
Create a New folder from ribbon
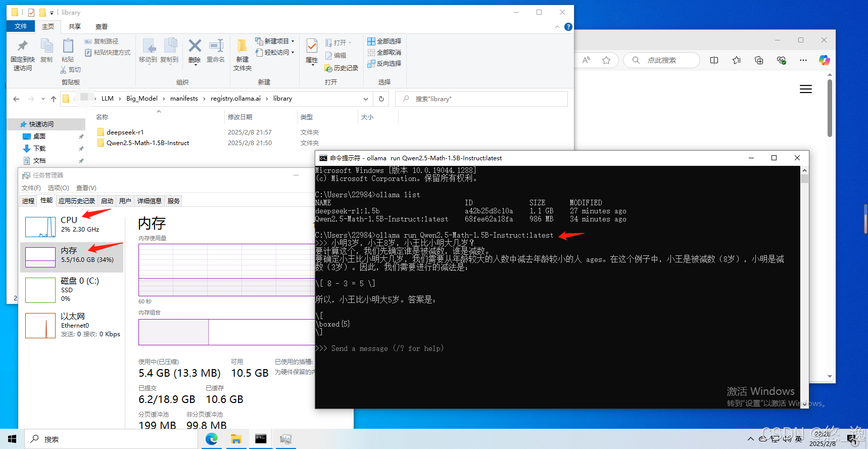[x=243, y=55]
